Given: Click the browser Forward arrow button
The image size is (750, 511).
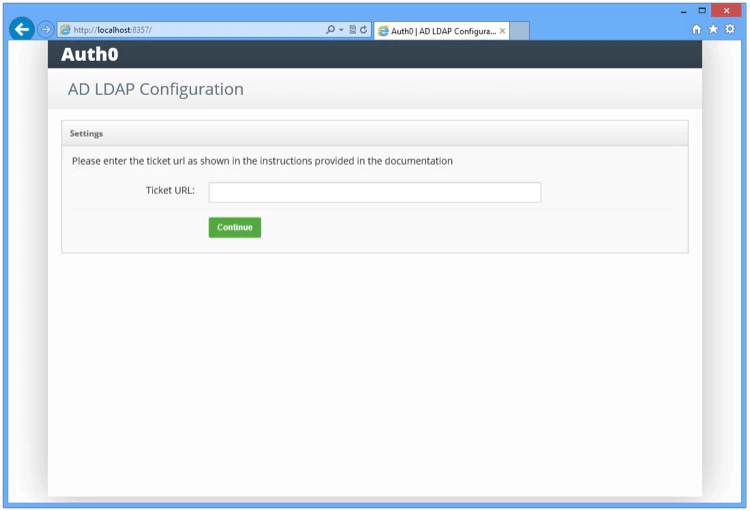Looking at the screenshot, I should pyautogui.click(x=45, y=30).
